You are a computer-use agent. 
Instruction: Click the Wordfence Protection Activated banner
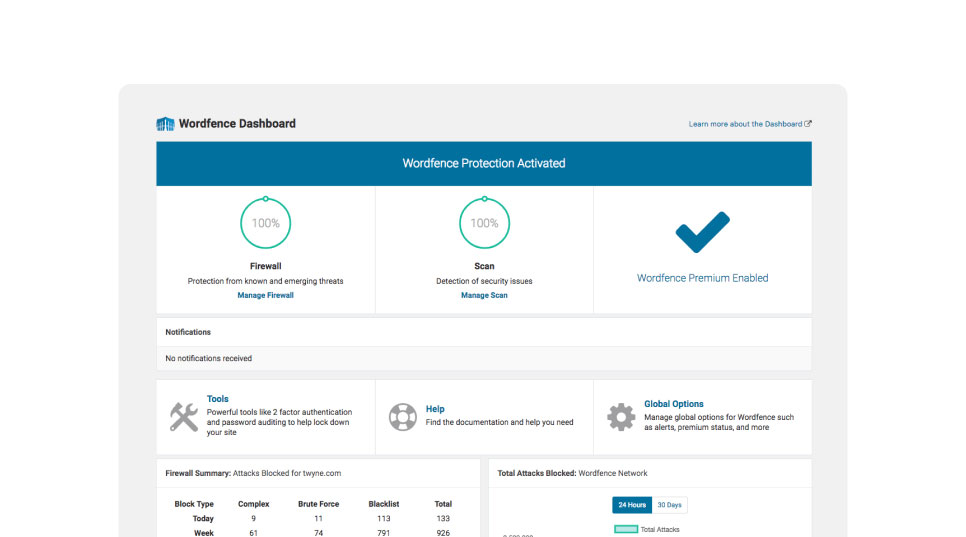click(484, 163)
